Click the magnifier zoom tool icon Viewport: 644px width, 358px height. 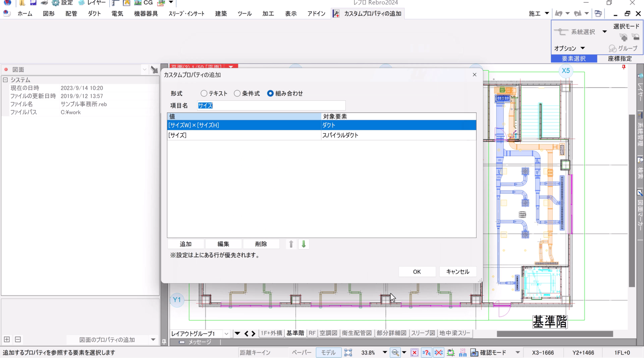(395, 353)
